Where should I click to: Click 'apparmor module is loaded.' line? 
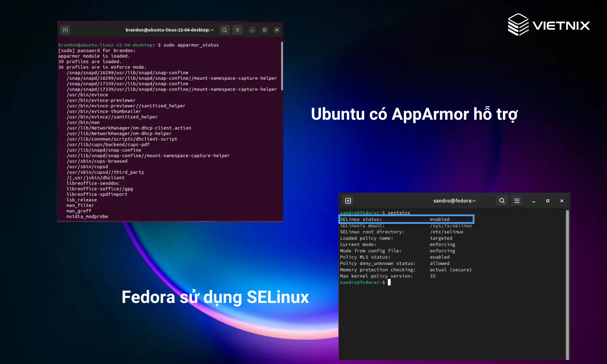point(94,56)
